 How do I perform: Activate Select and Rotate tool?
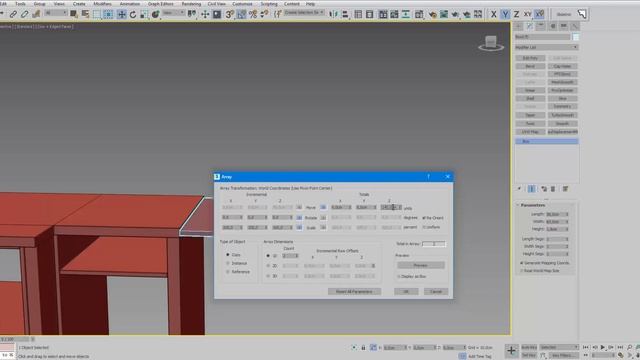[133, 14]
